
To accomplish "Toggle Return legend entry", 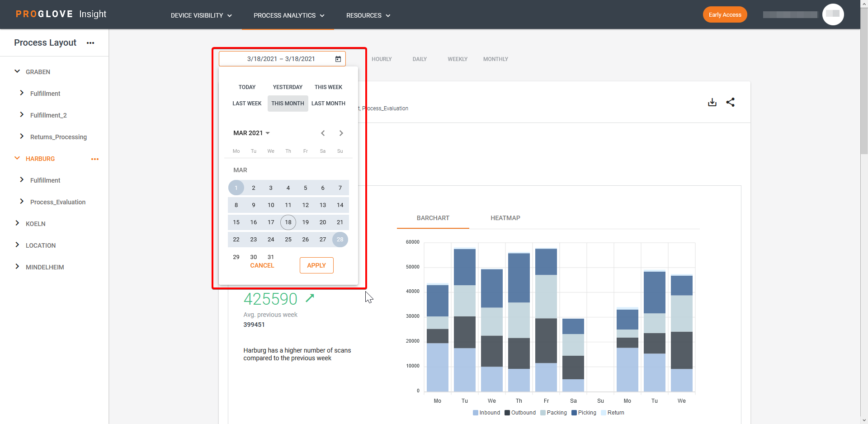I will click(613, 413).
